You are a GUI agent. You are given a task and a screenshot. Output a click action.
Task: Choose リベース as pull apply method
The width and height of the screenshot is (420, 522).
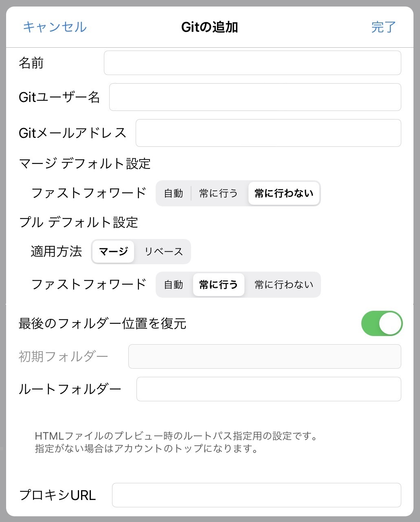coord(163,252)
